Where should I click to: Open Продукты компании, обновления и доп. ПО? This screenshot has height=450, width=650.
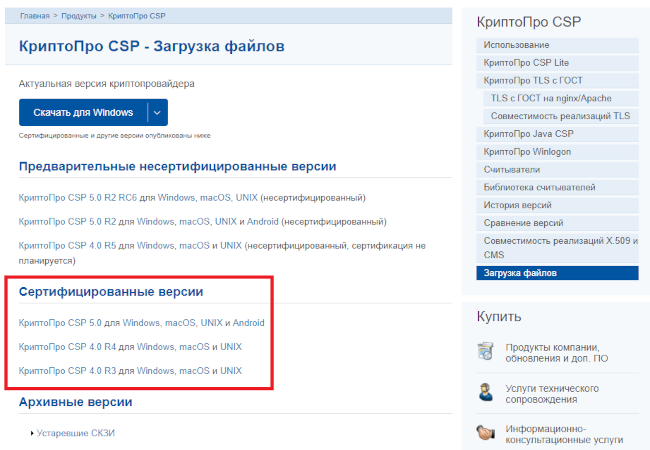[x=557, y=353]
